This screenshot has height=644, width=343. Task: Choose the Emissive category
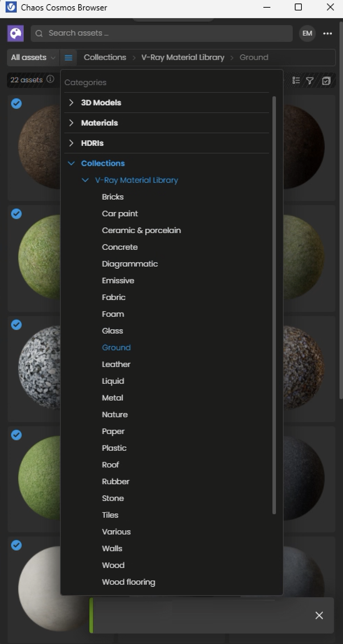click(x=118, y=280)
